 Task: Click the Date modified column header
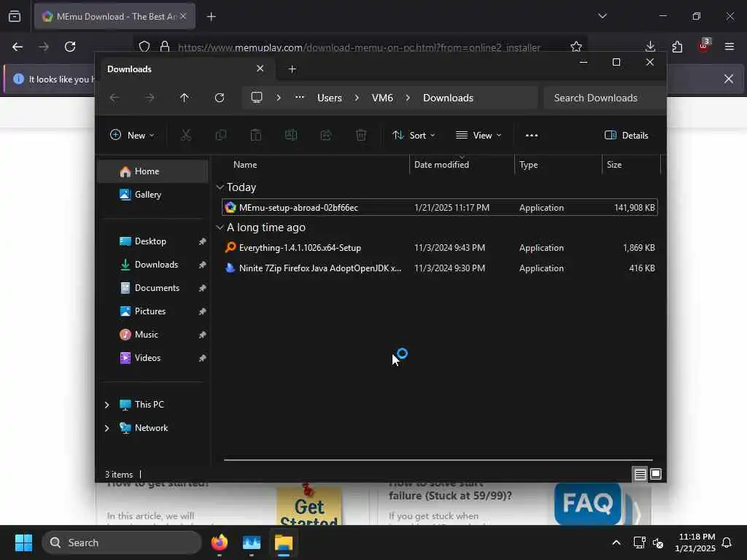(x=461, y=164)
